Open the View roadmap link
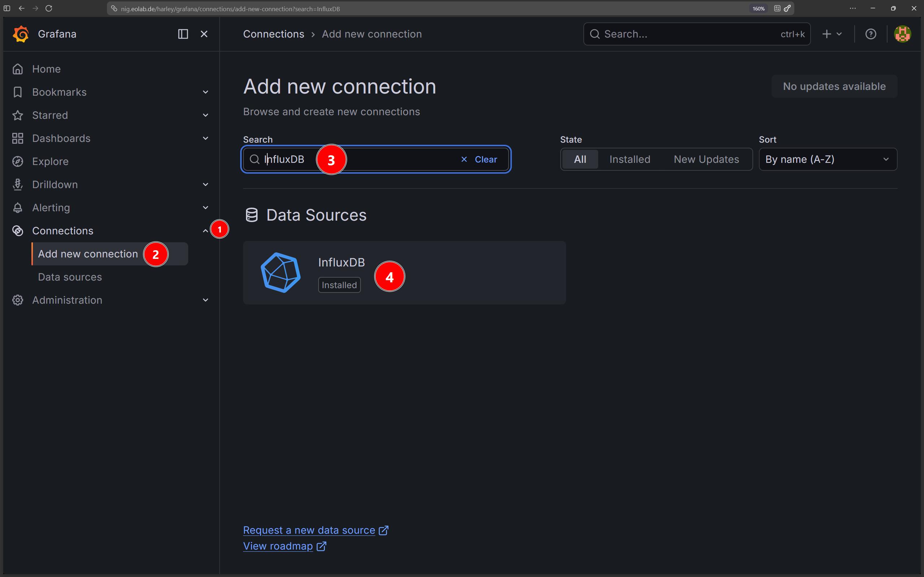 [x=285, y=546]
